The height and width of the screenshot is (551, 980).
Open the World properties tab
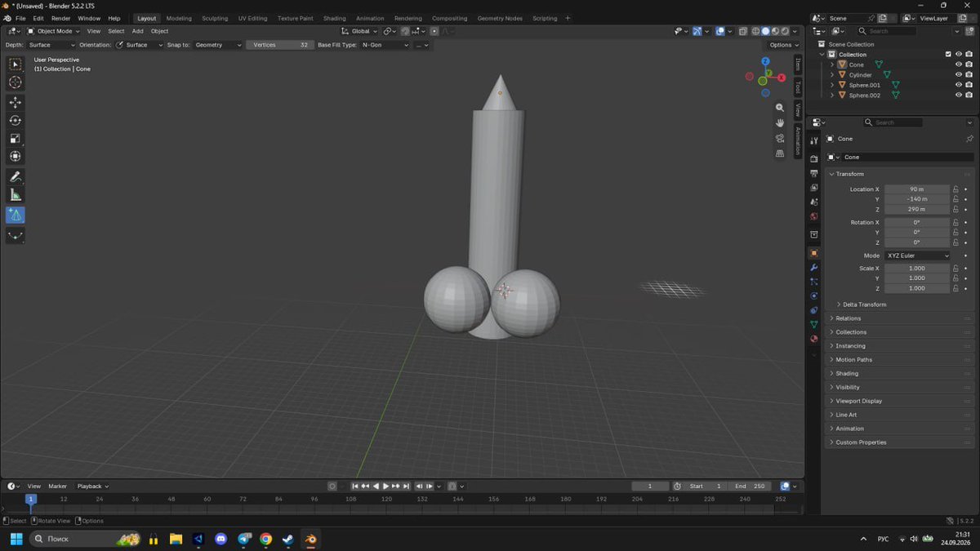pyautogui.click(x=813, y=216)
